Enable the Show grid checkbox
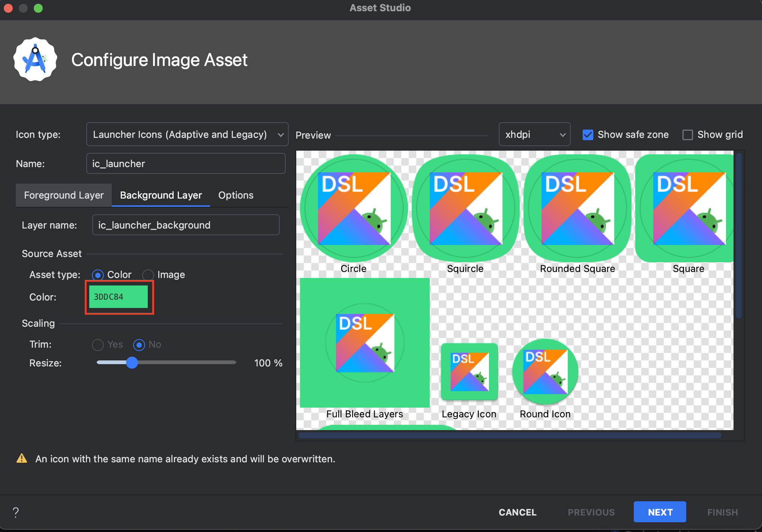The height and width of the screenshot is (532, 762). 687,135
